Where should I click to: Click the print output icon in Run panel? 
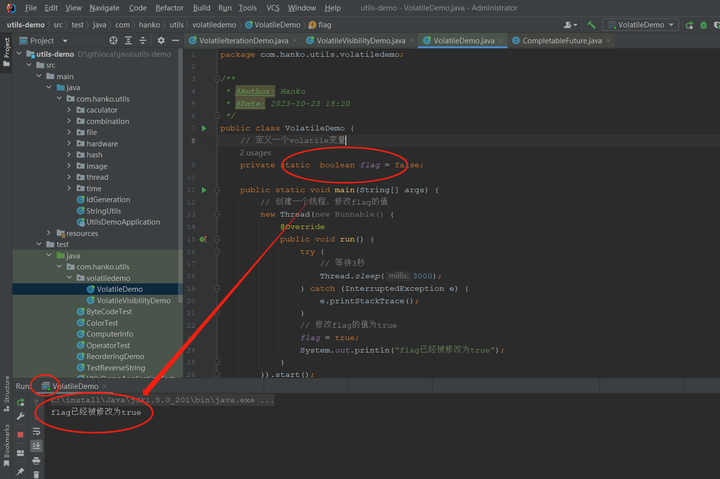(x=36, y=461)
